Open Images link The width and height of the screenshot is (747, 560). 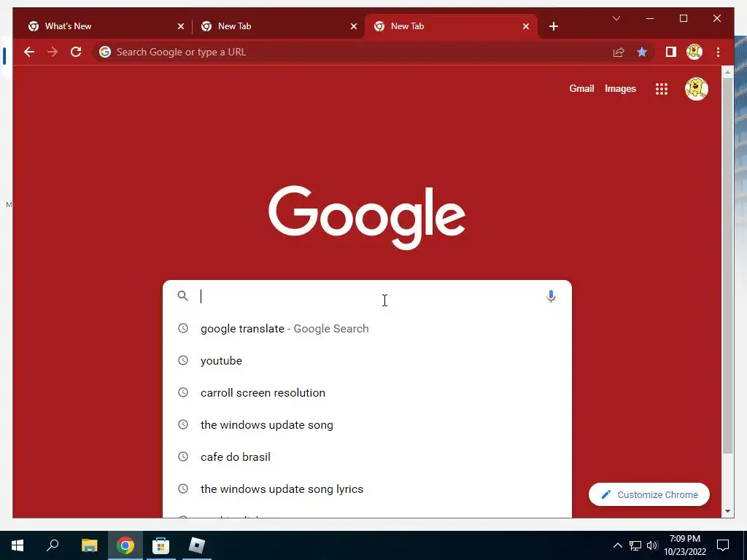pos(620,88)
